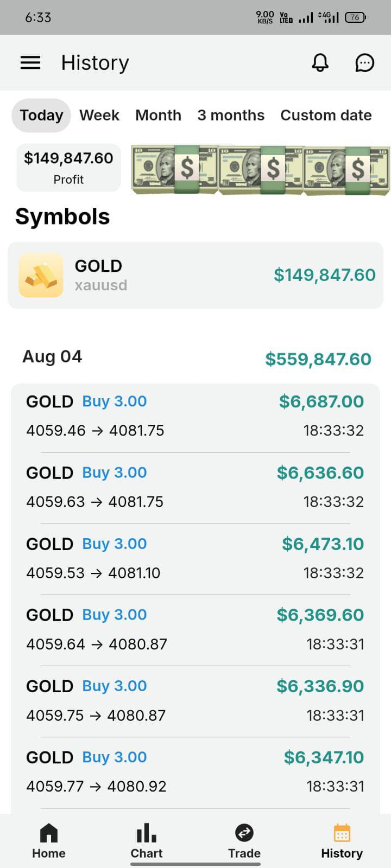Viewport: 391px width, 868px height.
Task: Select the 3 months filter
Action: [x=231, y=115]
